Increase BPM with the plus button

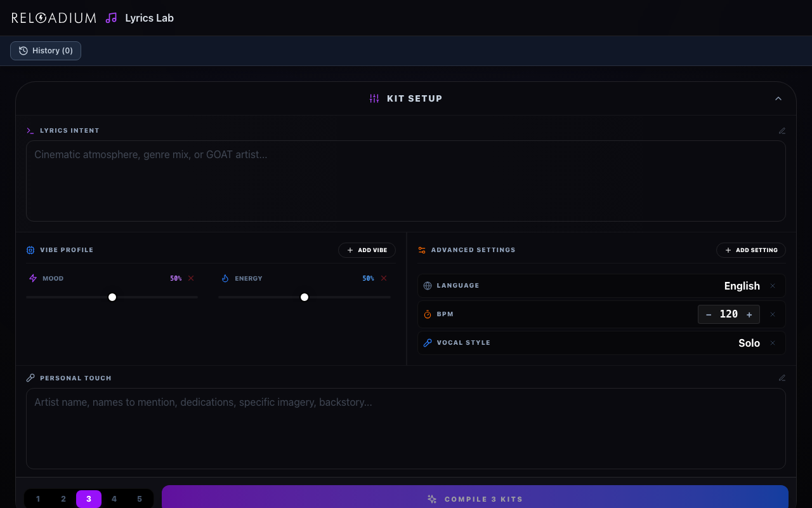click(749, 314)
